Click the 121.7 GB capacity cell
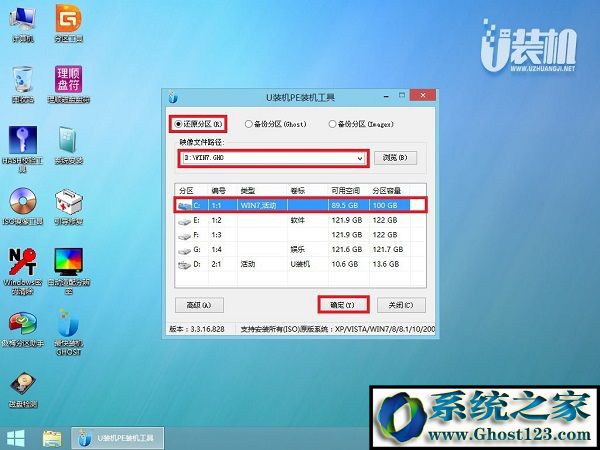 tap(388, 249)
